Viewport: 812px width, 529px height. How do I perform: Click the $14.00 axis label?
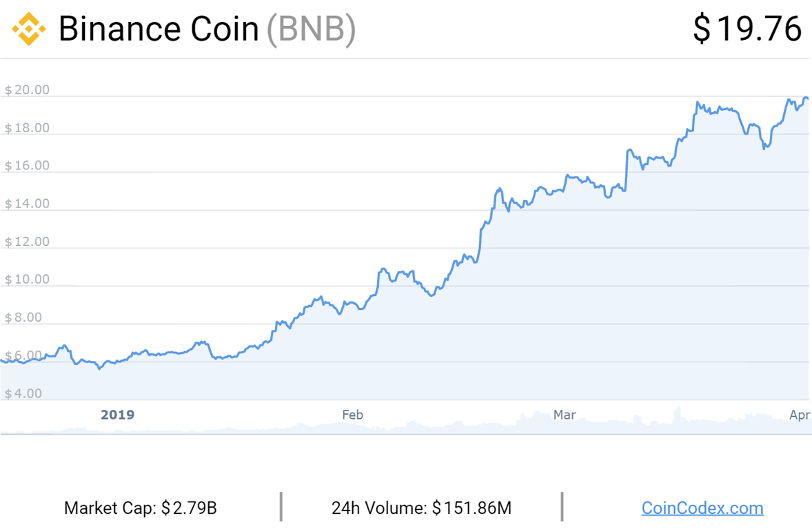(27, 203)
